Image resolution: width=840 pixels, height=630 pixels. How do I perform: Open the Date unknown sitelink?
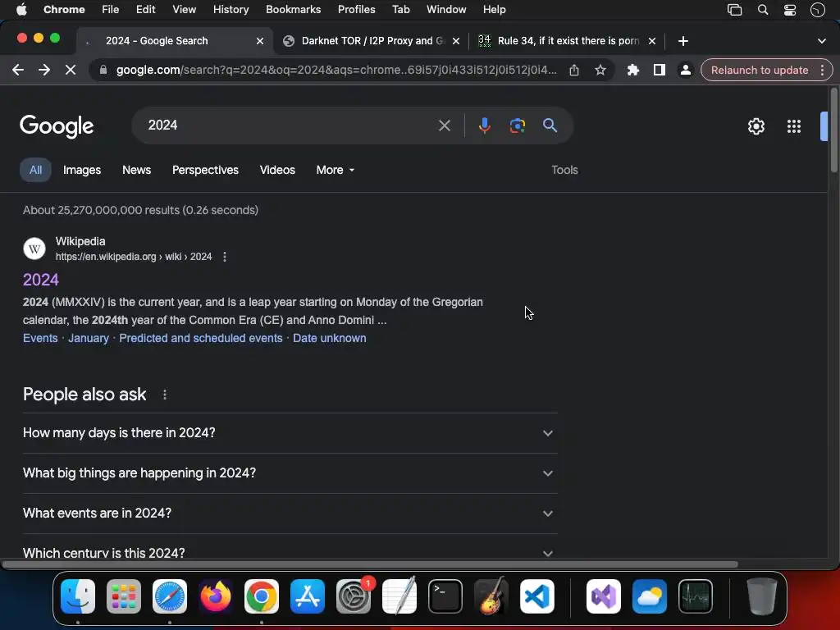(x=330, y=338)
